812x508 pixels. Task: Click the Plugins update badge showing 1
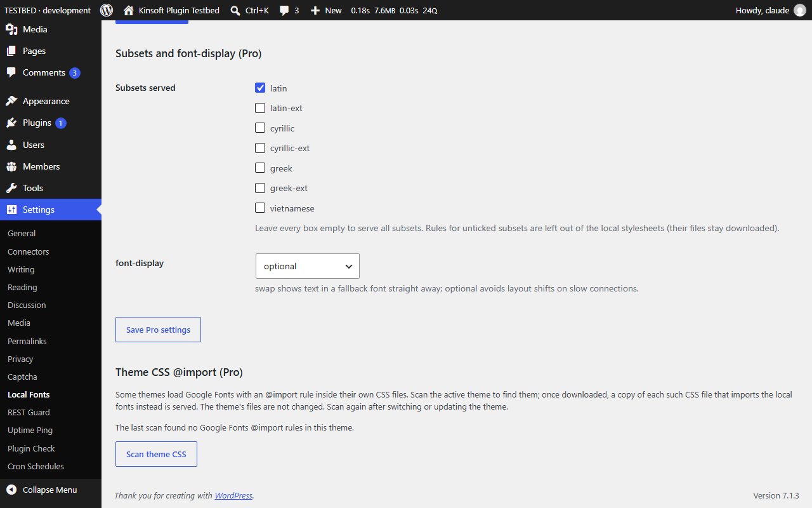point(61,123)
